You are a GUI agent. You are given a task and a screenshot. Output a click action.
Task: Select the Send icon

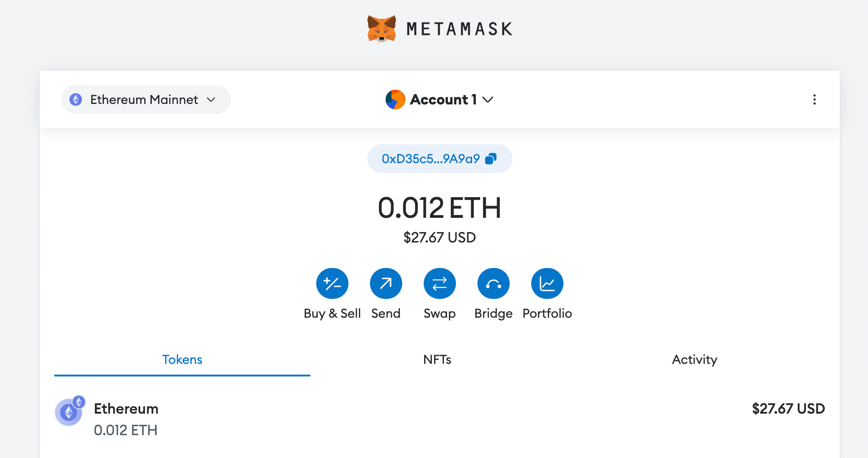(x=386, y=283)
